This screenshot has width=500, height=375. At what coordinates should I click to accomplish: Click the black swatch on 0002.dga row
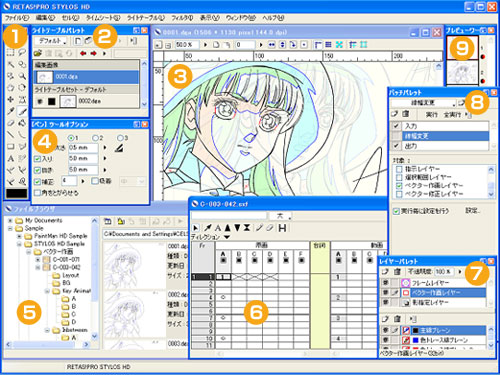51,101
